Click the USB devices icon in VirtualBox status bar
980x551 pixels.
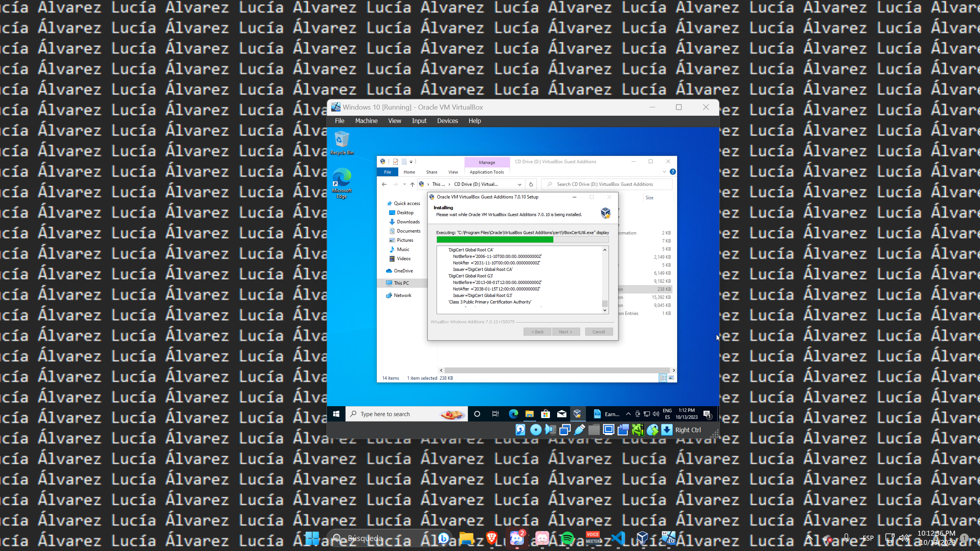(x=579, y=430)
